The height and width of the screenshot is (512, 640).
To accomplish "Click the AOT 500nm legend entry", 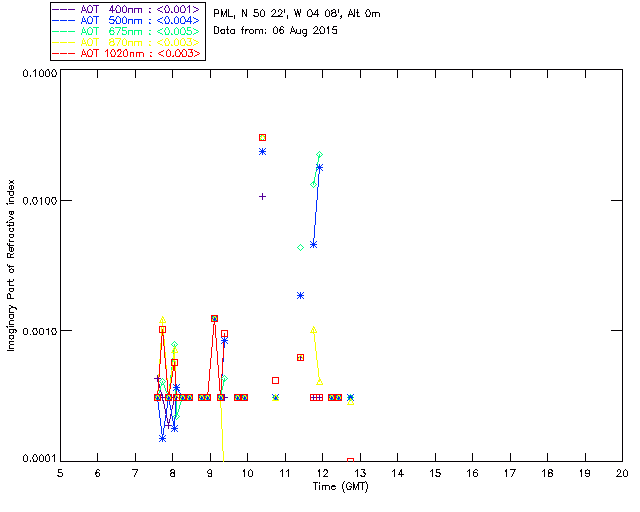I will pos(127,20).
